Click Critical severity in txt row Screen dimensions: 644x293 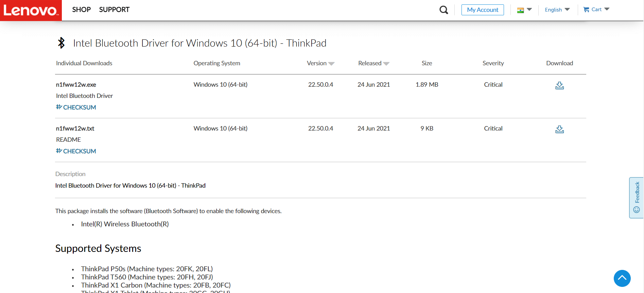493,128
